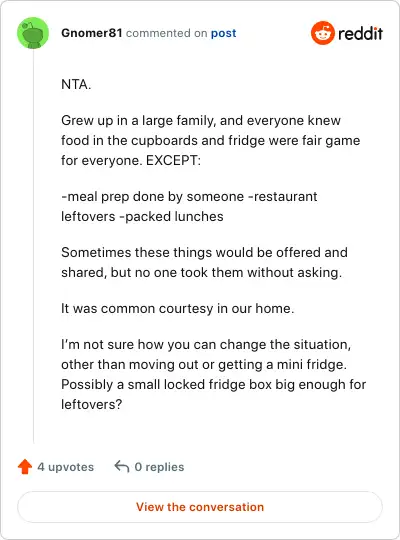The height and width of the screenshot is (540, 400).
Task: Click the orange Reddit Snoo logo
Action: coord(323,33)
